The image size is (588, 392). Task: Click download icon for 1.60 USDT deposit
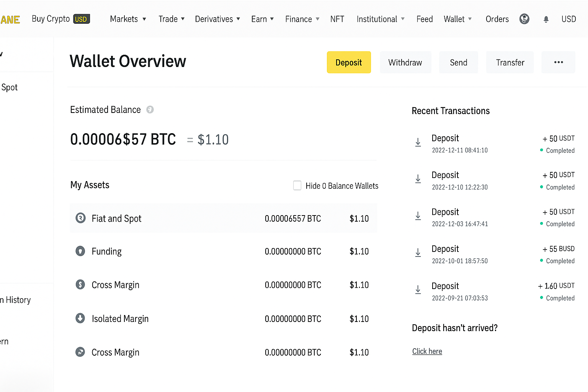click(418, 290)
